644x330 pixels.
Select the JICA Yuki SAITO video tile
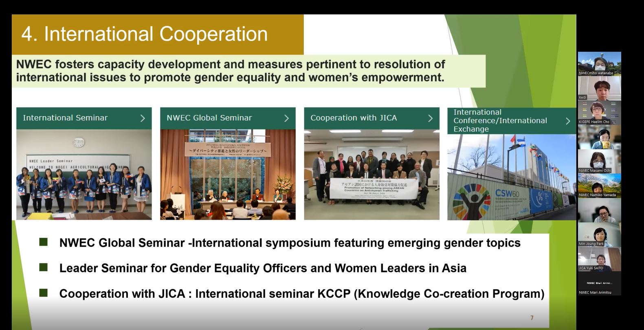(x=599, y=259)
